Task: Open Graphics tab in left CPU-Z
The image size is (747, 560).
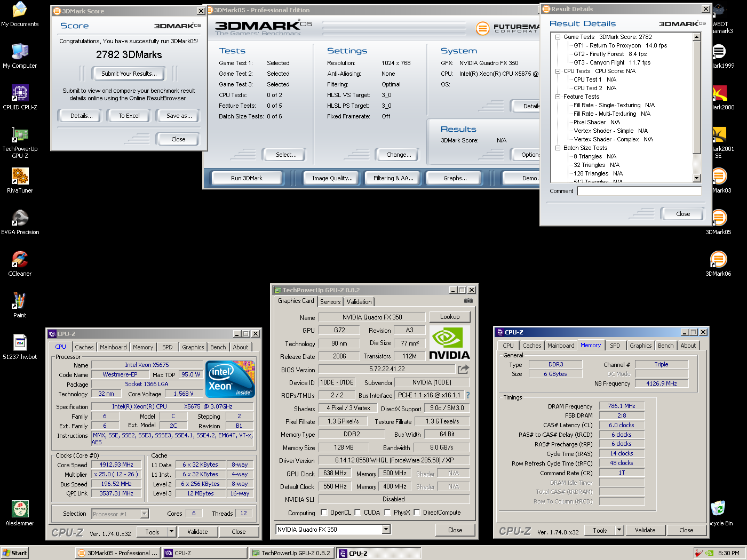Action: [193, 347]
